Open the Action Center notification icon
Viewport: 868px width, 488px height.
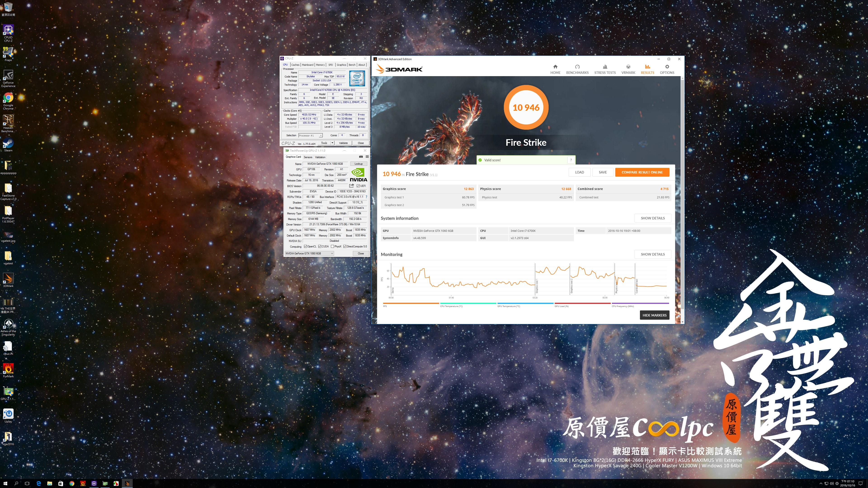[861, 484]
